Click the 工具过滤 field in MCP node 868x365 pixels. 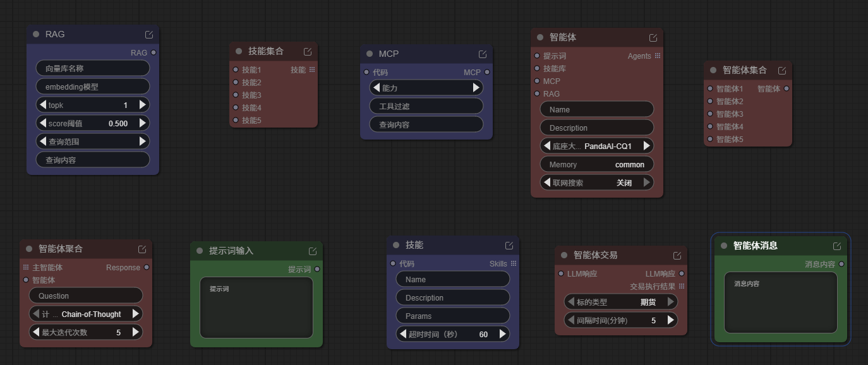coord(426,106)
